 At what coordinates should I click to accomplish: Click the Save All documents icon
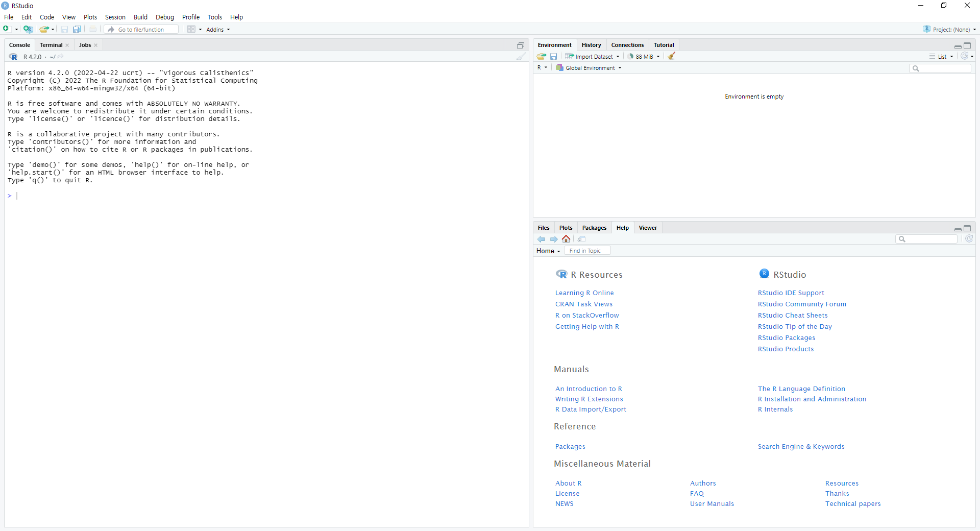point(77,29)
